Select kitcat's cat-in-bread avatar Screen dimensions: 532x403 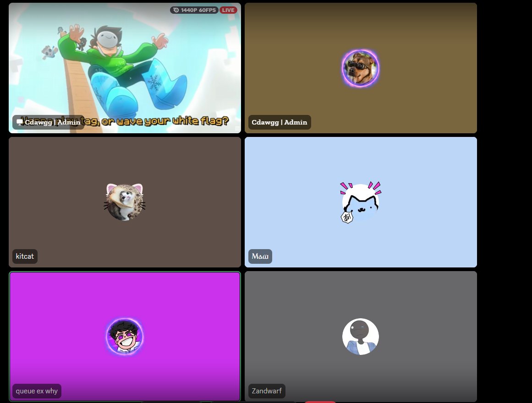pyautogui.click(x=125, y=202)
